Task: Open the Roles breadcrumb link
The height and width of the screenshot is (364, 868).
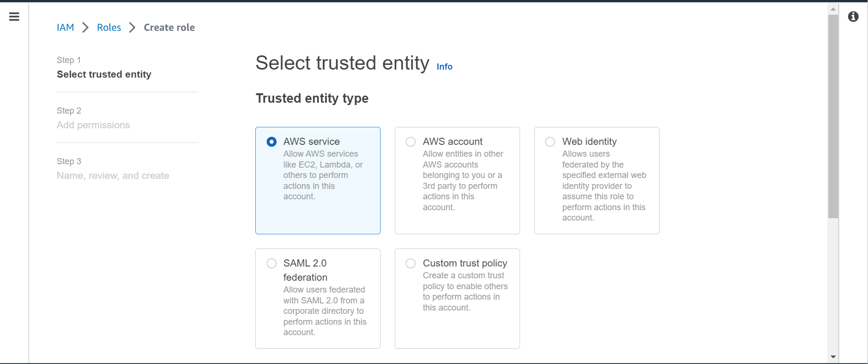Action: pyautogui.click(x=109, y=27)
